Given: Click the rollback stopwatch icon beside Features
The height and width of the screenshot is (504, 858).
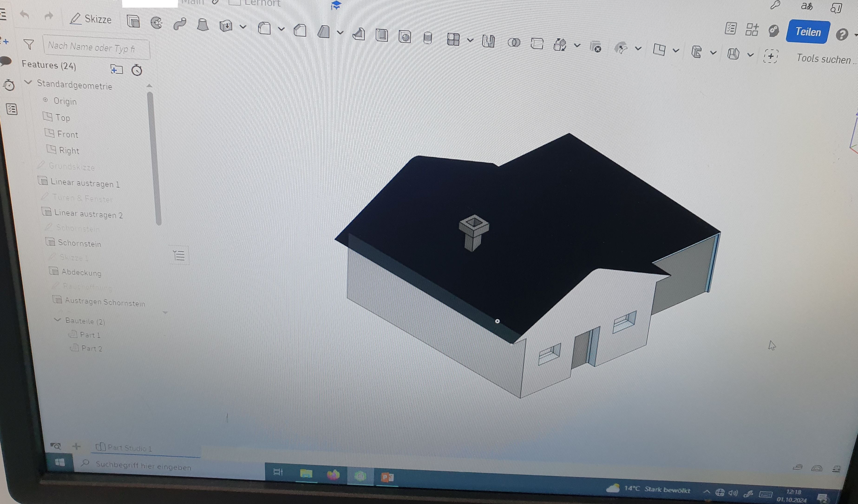Looking at the screenshot, I should click(137, 70).
